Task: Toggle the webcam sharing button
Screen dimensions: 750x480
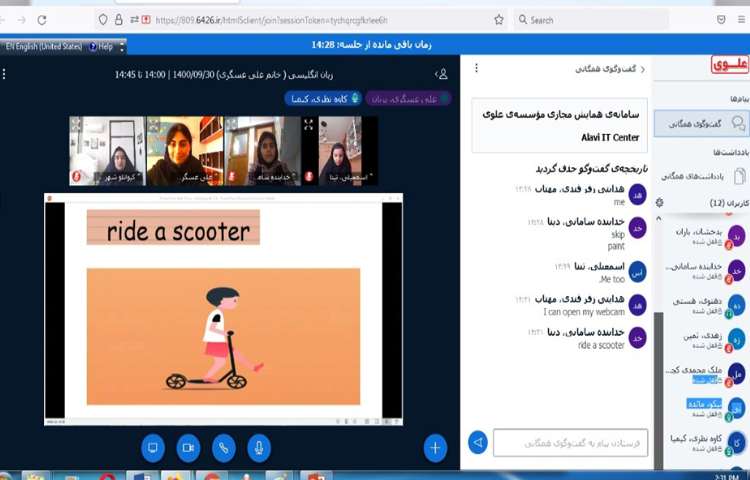Action: 187,447
